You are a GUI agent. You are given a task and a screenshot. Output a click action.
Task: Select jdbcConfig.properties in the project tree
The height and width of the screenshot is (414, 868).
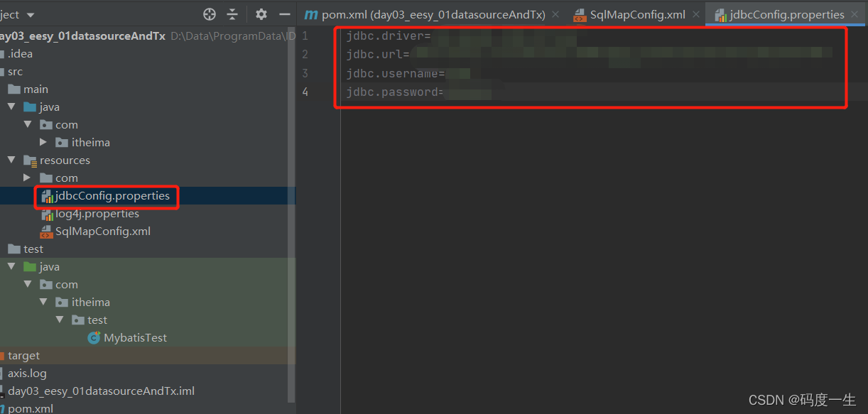click(112, 195)
